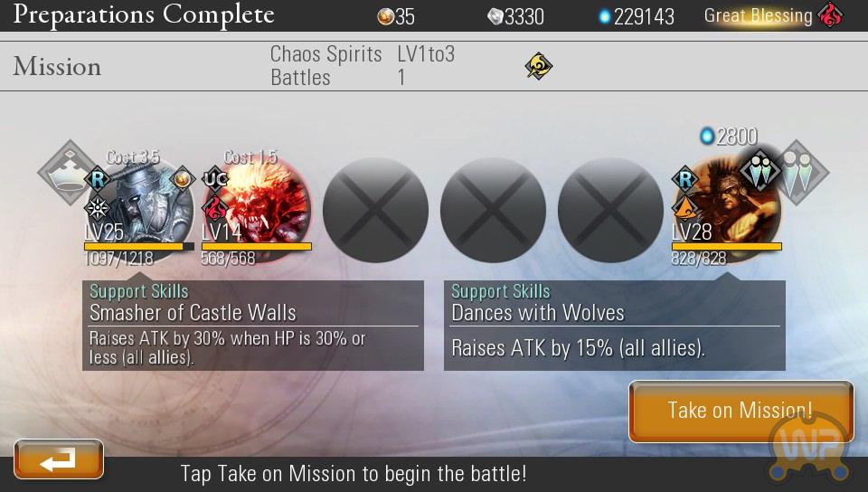Choose the LV28 helper warrior card

726,211
